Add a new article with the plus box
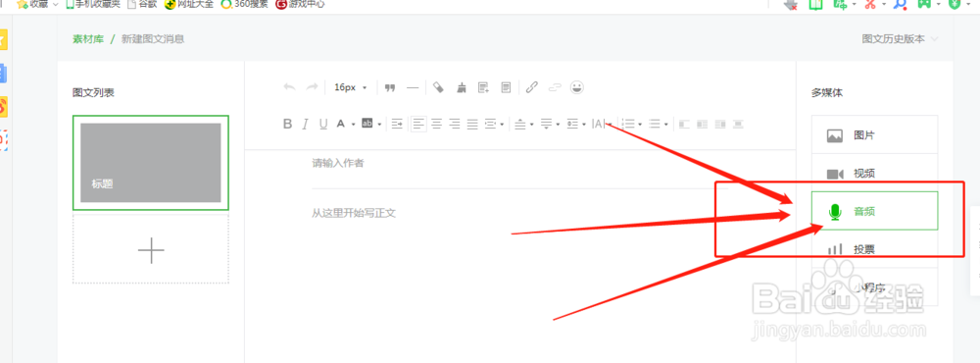This screenshot has height=363, width=980. (151, 250)
